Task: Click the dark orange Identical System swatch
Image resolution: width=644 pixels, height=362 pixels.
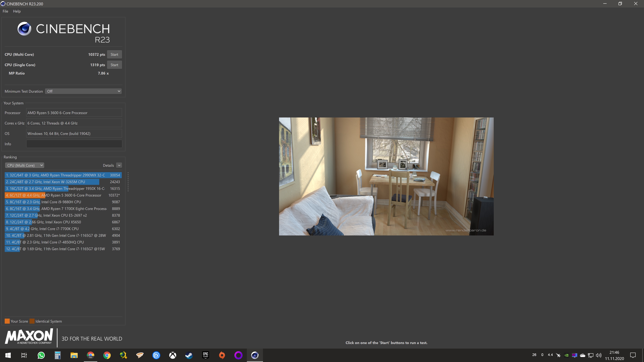Action: pyautogui.click(x=32, y=321)
